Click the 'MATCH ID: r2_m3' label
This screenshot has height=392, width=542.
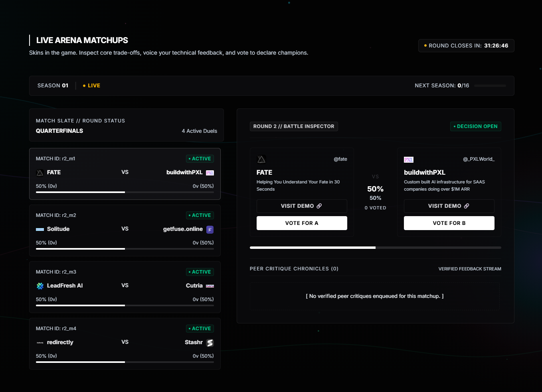click(56, 272)
